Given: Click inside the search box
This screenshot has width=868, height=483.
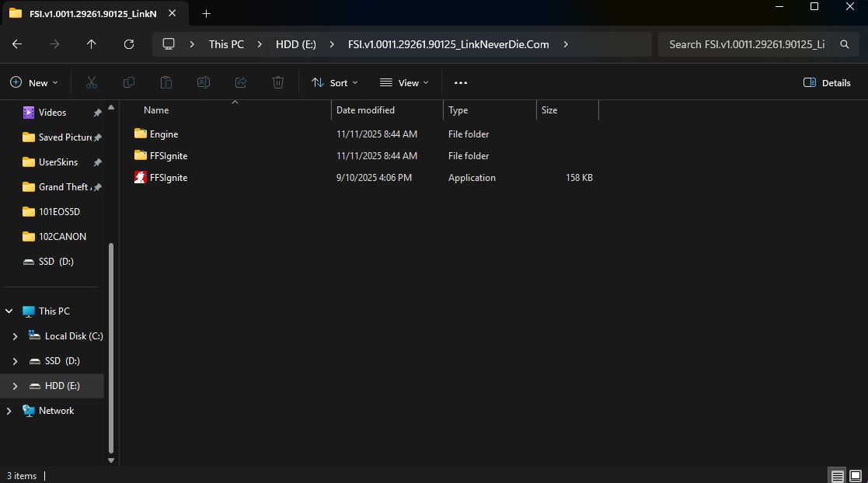Looking at the screenshot, I should click(746, 44).
